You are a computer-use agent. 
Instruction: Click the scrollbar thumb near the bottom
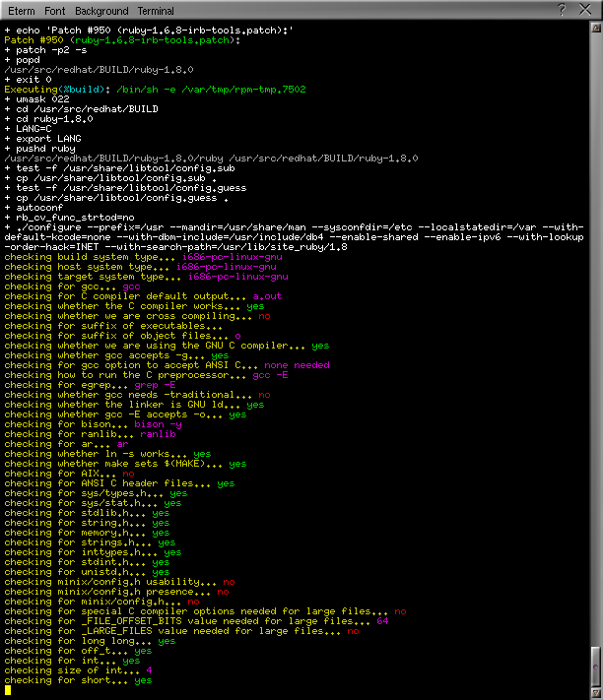[596, 667]
